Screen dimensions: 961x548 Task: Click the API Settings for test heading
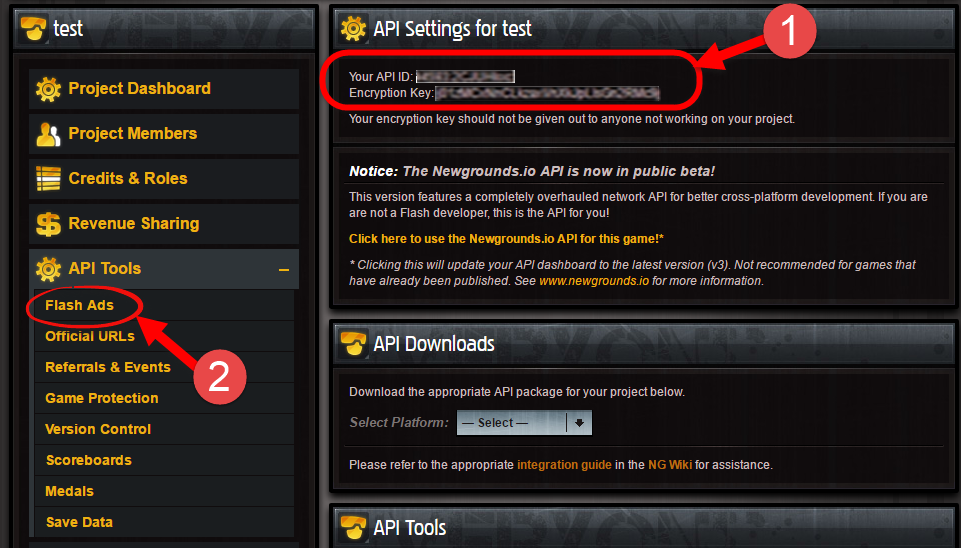452,28
